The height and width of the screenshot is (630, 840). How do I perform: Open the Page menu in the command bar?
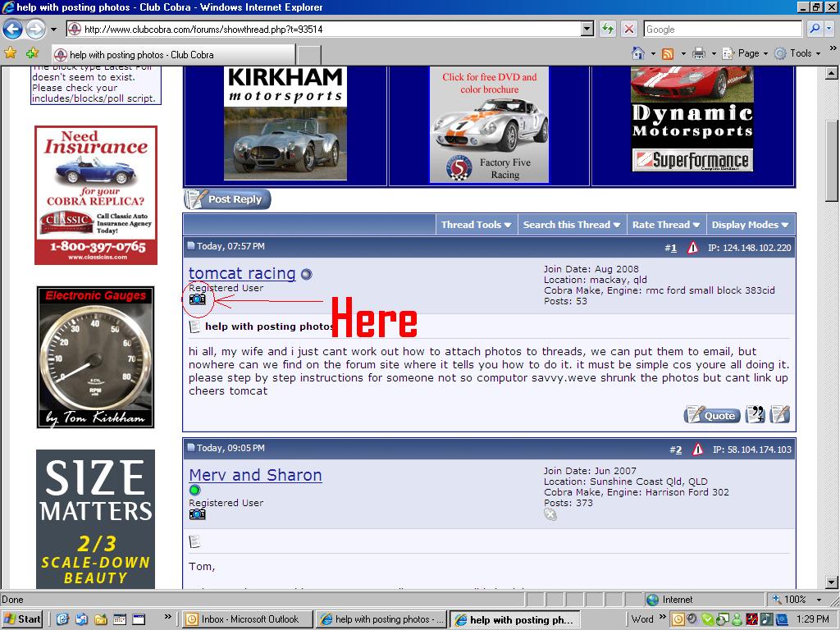click(x=748, y=53)
